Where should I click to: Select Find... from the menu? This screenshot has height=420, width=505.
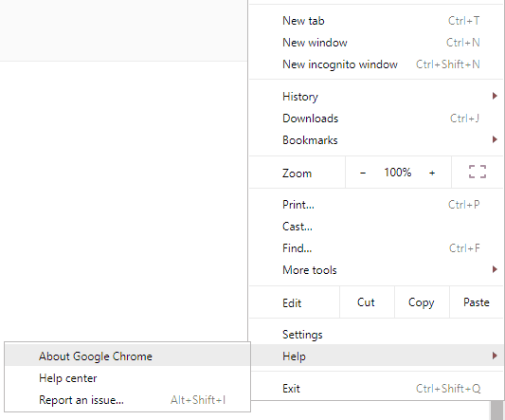coord(376,248)
